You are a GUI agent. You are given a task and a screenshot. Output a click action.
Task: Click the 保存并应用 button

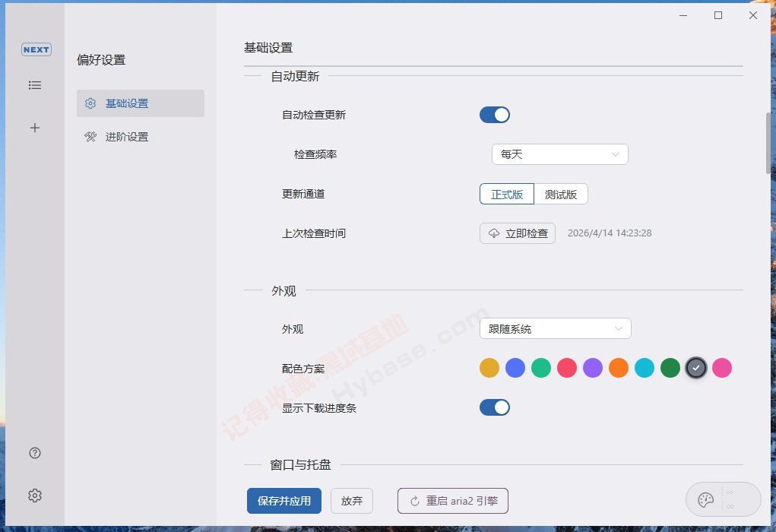click(283, 501)
